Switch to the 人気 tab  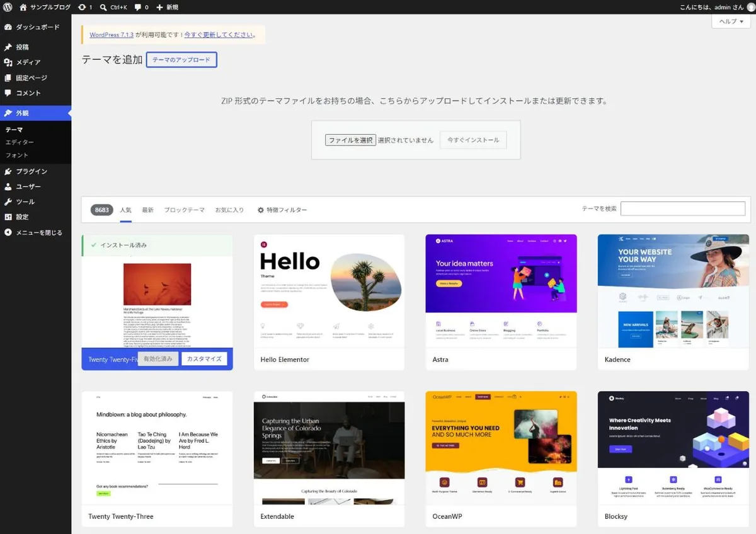tap(126, 210)
